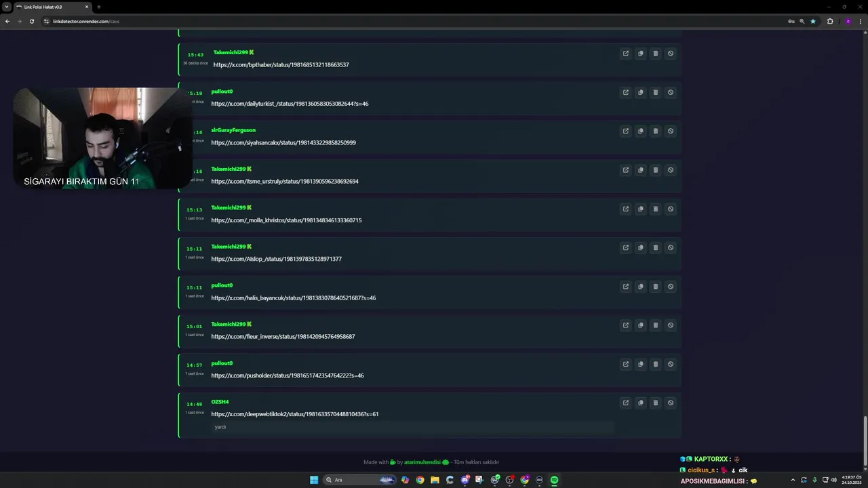Click the 'yardı' message text field
Screen dimensions: 868x488
(x=412, y=427)
